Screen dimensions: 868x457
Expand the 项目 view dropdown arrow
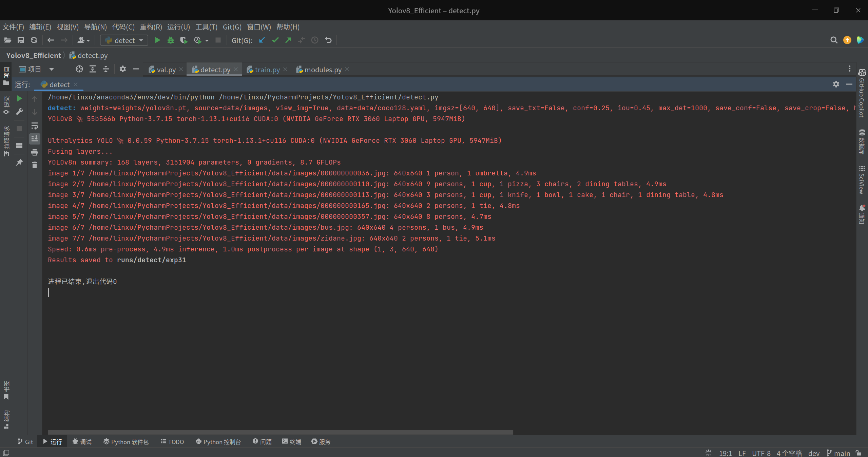(x=52, y=70)
